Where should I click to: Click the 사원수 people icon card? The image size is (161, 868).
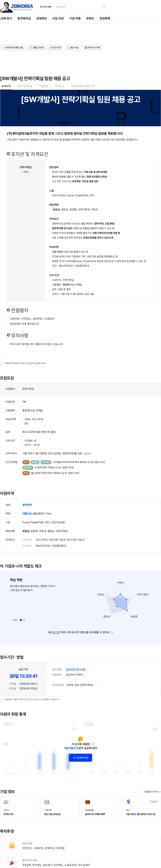pyautogui.click(x=19, y=807)
